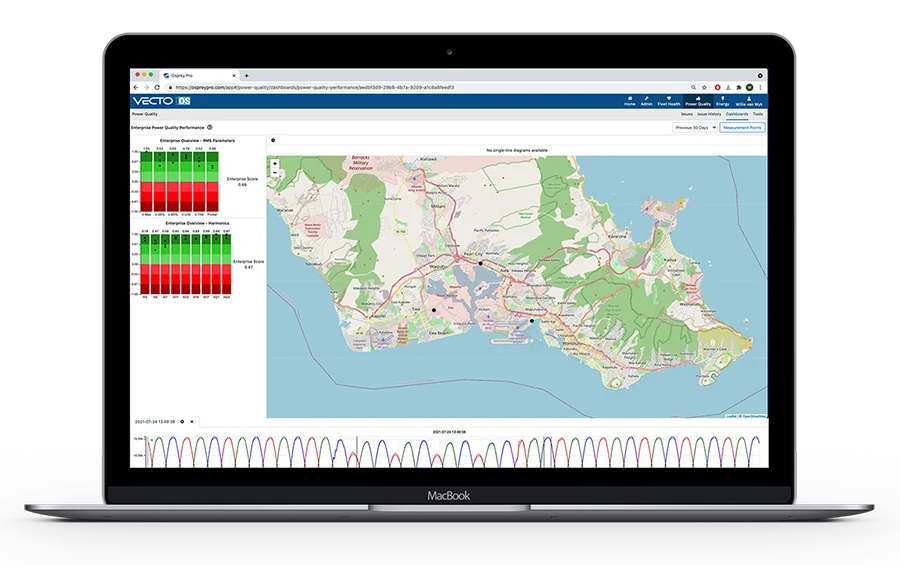Open the browser three-dot menu
This screenshot has width=900, height=565.
coord(760,87)
